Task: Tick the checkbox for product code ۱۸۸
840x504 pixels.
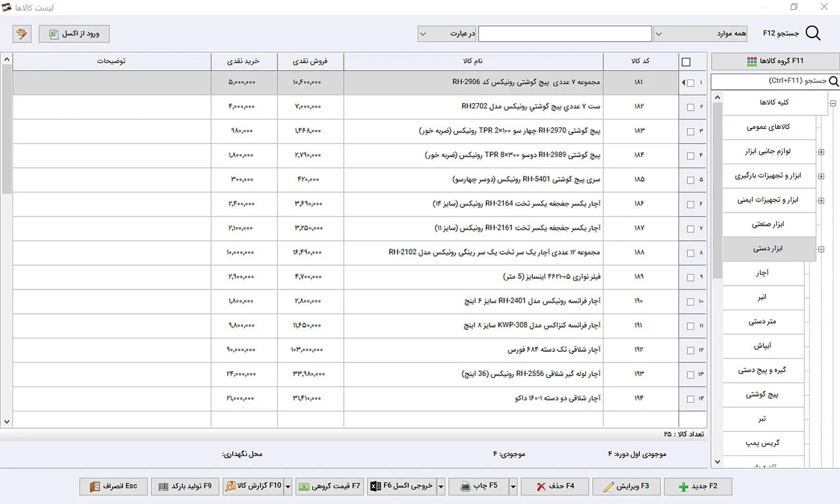Action: 690,253
